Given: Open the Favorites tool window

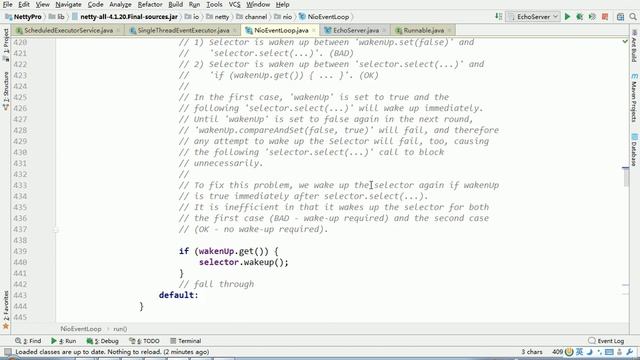Looking at the screenshot, I should click(x=6, y=309).
